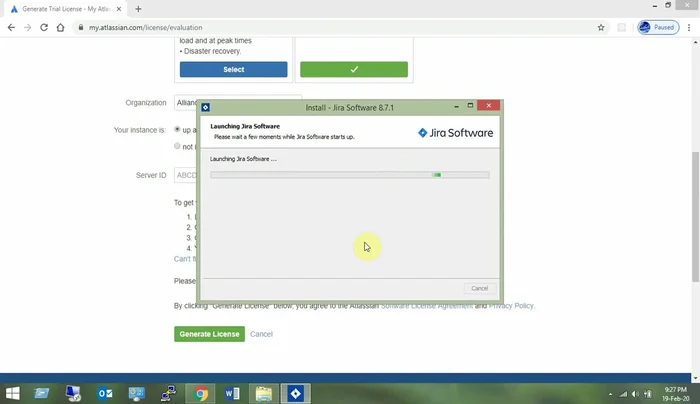Go back in Chrome browser
Screen dimensions: 700x404
click(11, 28)
